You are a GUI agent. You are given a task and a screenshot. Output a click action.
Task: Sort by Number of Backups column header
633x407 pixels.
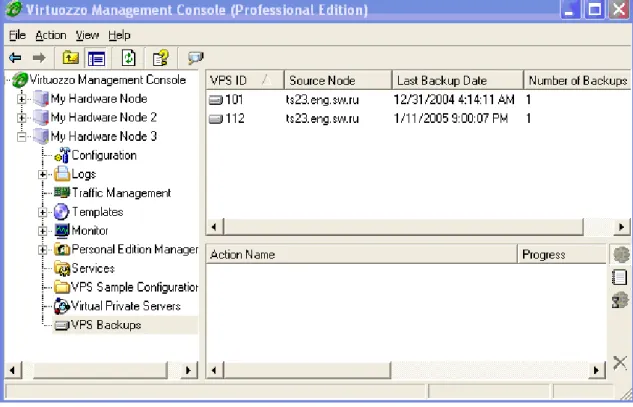click(x=577, y=80)
